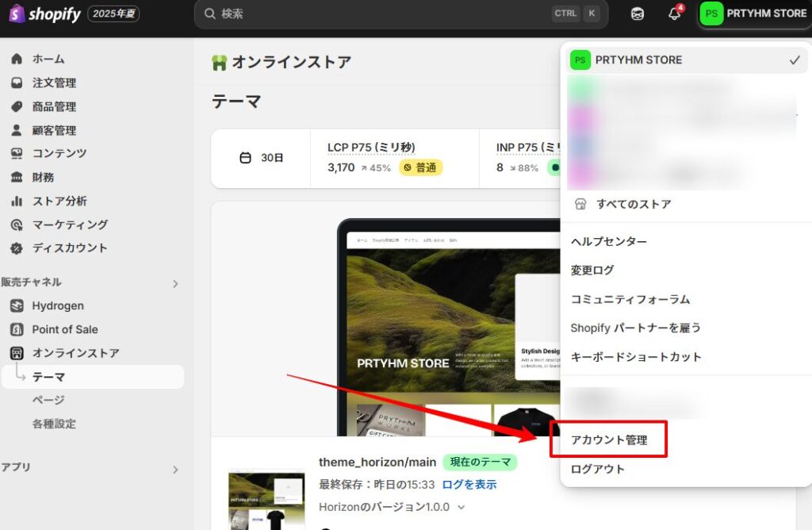
Task: Click the 注文管理 inbox icon
Action: [17, 83]
